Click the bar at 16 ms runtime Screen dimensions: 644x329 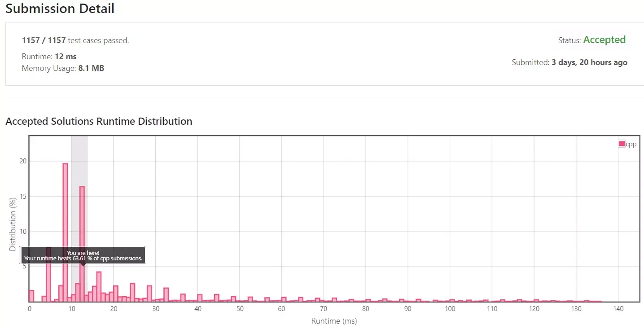pos(99,286)
